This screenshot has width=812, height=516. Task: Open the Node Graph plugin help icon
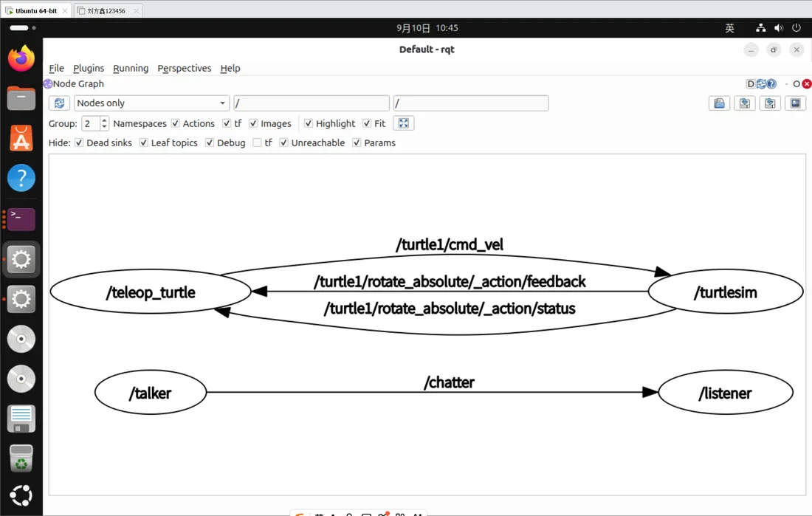pos(771,84)
